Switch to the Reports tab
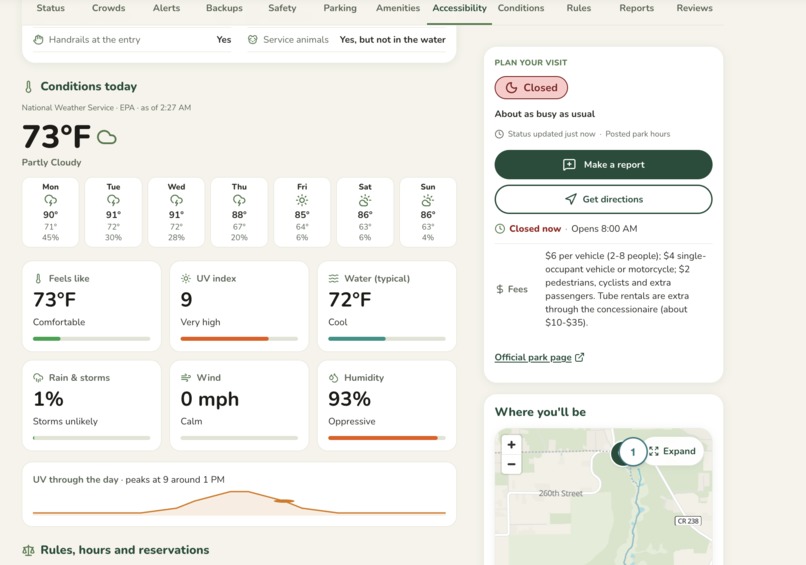This screenshot has height=565, width=806. (636, 8)
